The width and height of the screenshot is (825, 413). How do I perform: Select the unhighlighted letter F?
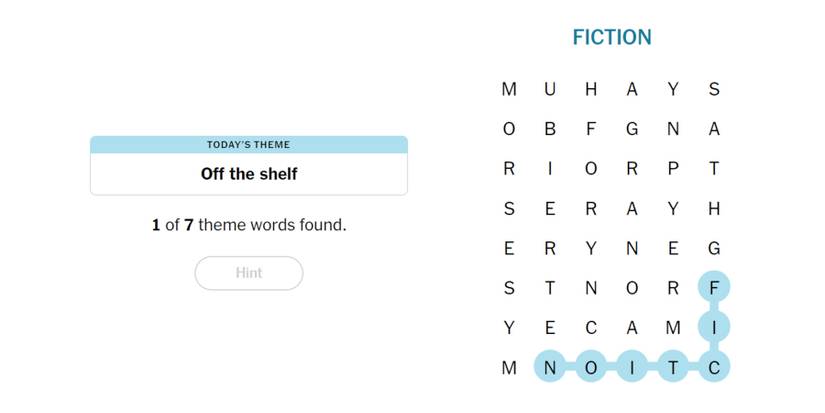coord(590,129)
